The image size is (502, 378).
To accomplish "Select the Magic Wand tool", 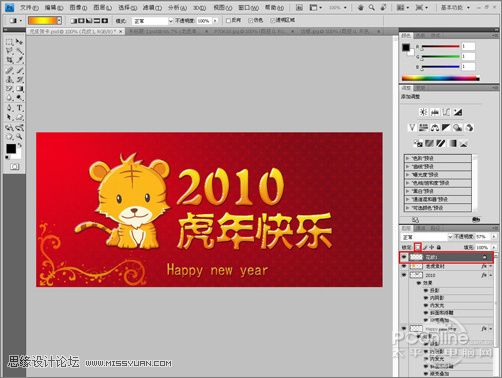I will pos(20,51).
